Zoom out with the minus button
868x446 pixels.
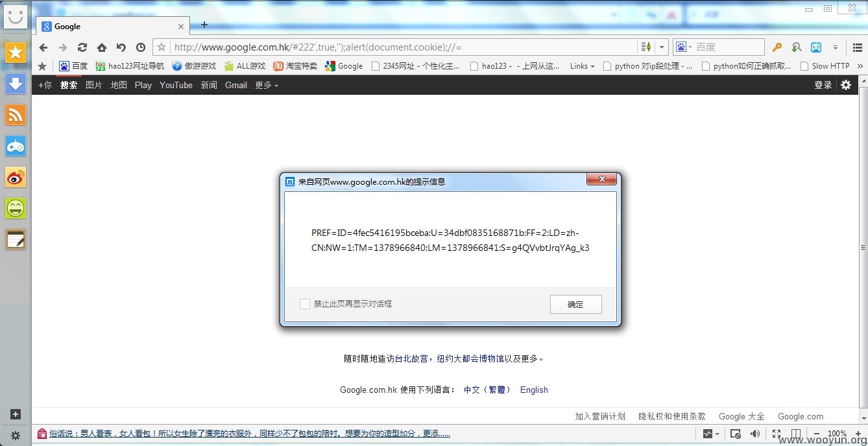pos(817,434)
